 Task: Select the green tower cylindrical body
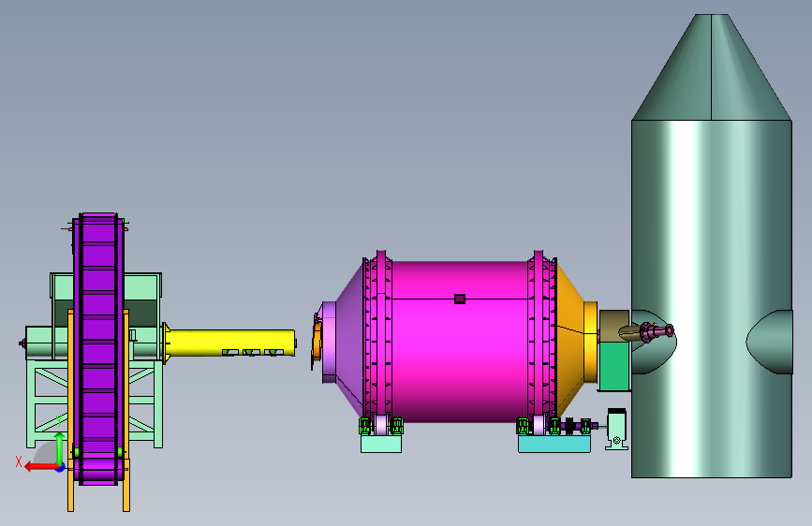point(712,299)
